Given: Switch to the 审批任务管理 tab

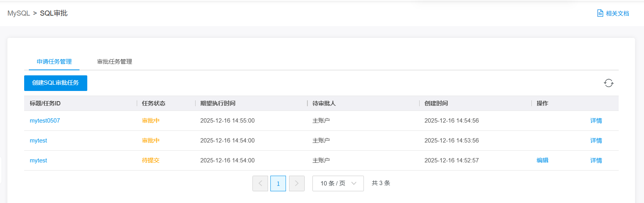Looking at the screenshot, I should pos(115,62).
